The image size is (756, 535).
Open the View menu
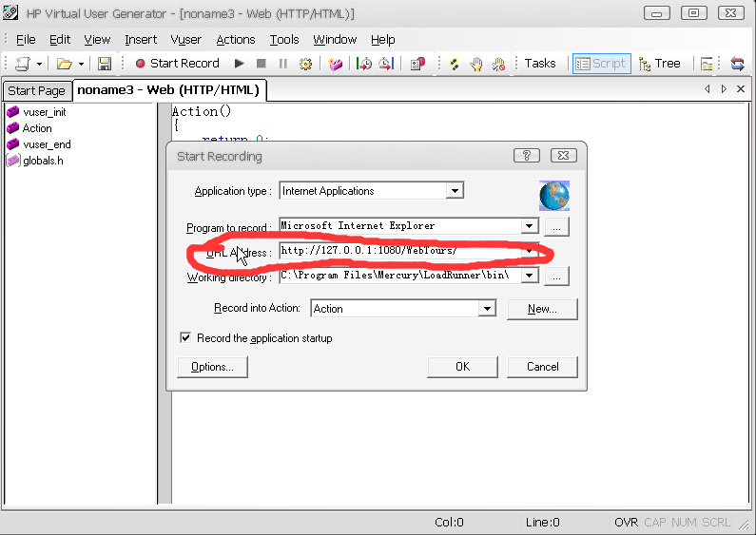[x=97, y=40]
